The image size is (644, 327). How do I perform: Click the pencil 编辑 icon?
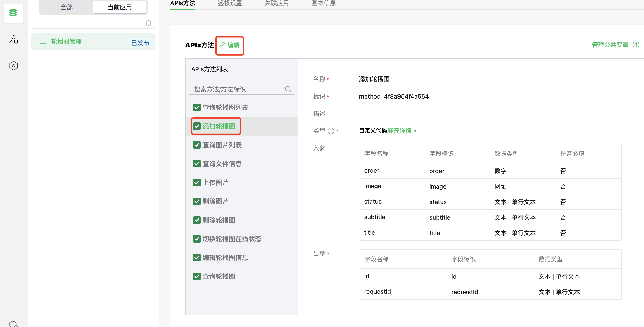pos(222,45)
